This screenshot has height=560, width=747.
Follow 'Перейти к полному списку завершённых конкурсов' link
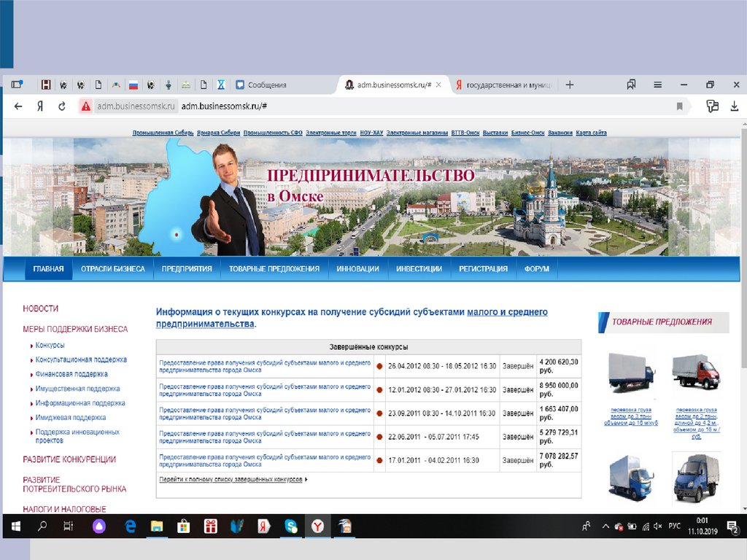231,480
